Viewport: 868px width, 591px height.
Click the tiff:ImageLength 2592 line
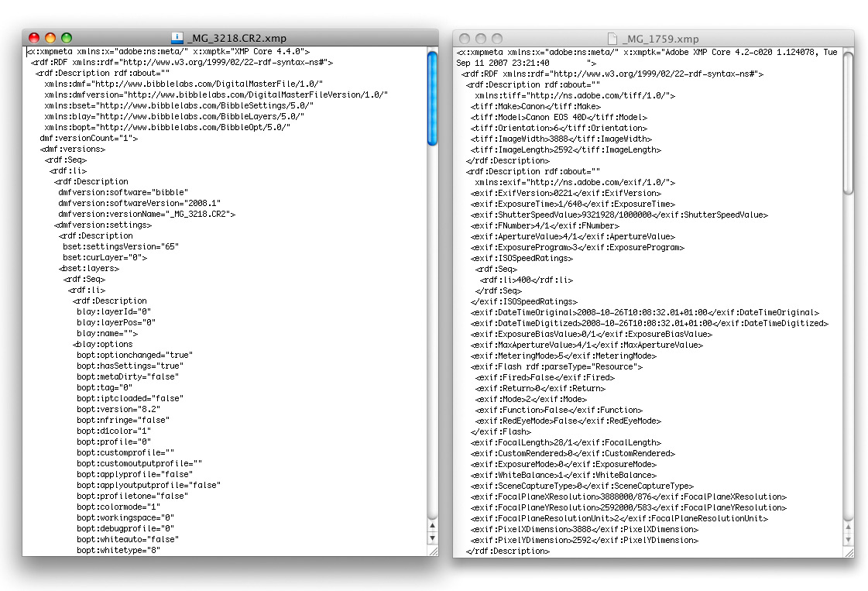566,149
